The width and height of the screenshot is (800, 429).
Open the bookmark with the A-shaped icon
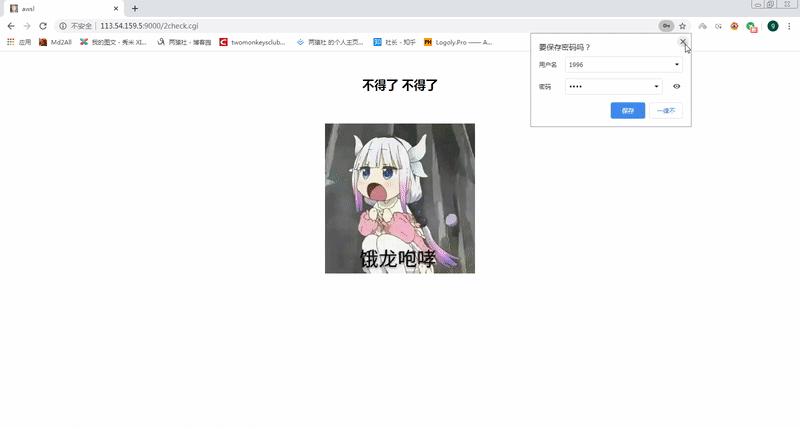(184, 42)
